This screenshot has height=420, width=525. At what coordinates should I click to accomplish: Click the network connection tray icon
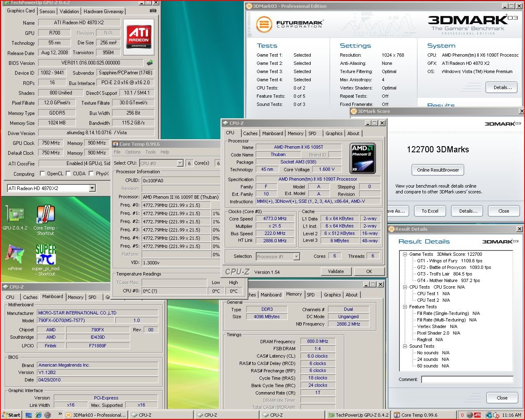coord(489,415)
